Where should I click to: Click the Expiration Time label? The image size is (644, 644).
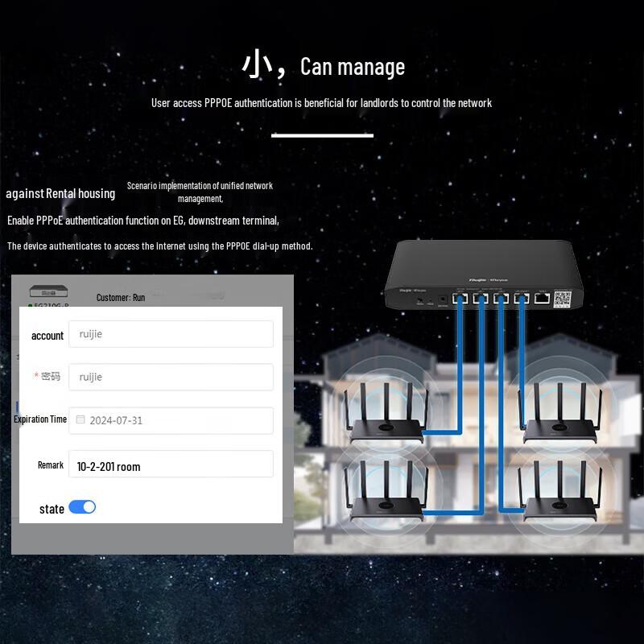click(x=40, y=419)
